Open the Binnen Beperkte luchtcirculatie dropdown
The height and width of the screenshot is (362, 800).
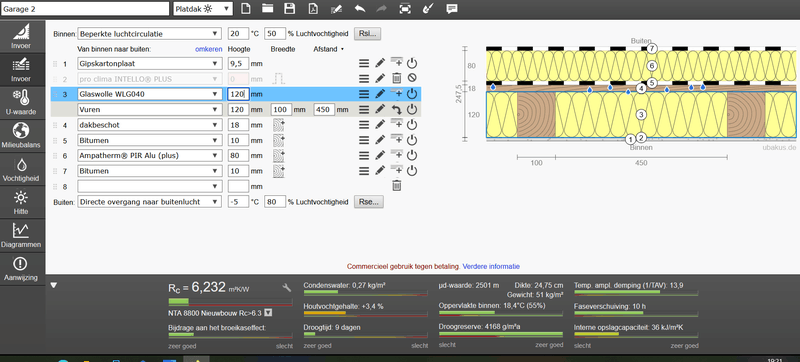pyautogui.click(x=149, y=34)
